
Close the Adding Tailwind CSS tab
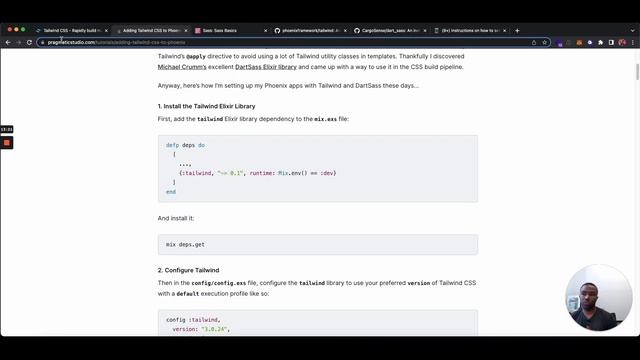pyautogui.click(x=186, y=31)
